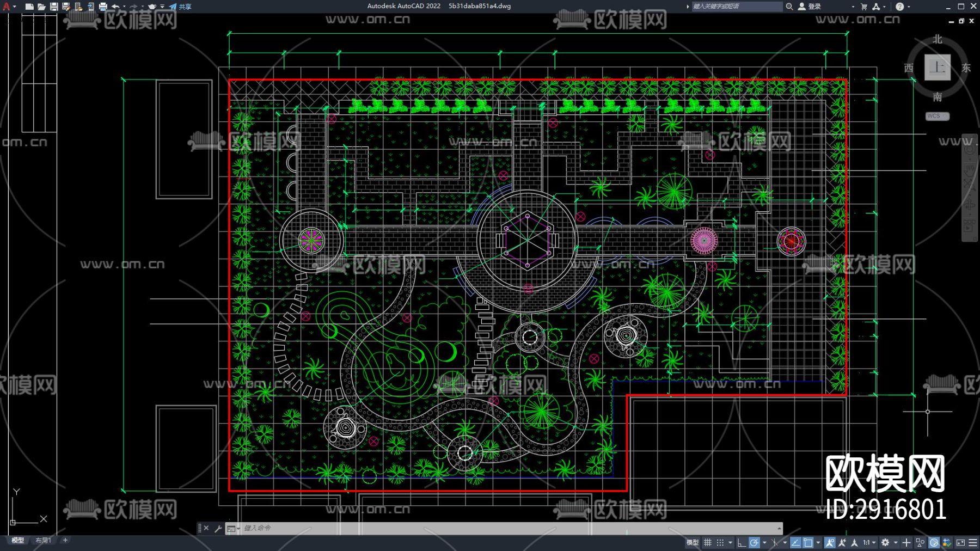Open the workspace switching gear icon

(885, 542)
